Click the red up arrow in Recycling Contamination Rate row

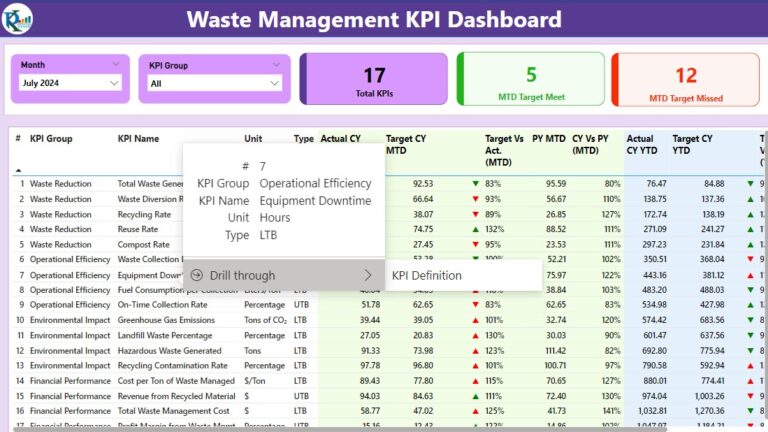pos(475,365)
